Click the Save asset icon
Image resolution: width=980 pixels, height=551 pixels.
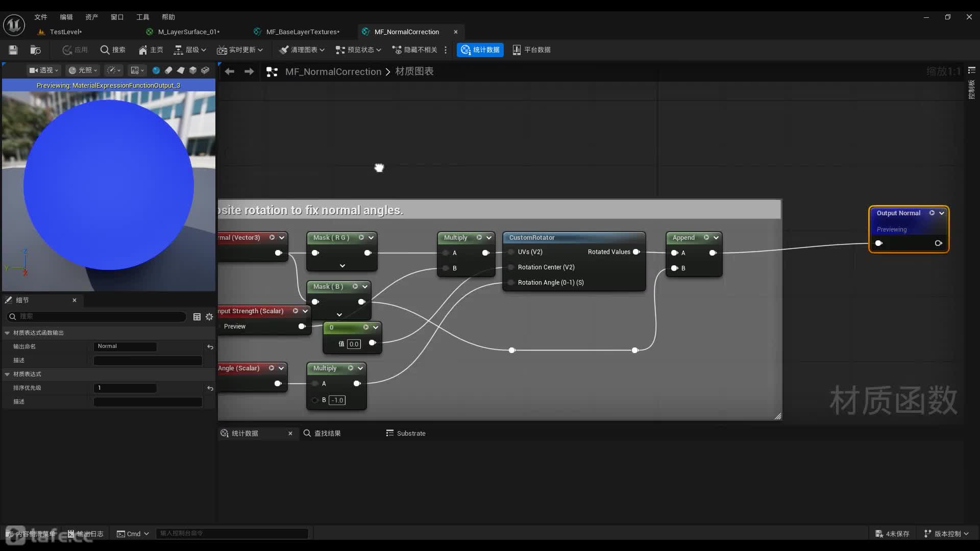[13, 49]
